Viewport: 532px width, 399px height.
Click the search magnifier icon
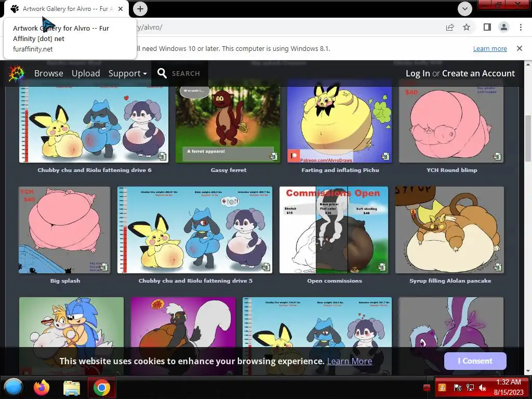click(x=162, y=73)
